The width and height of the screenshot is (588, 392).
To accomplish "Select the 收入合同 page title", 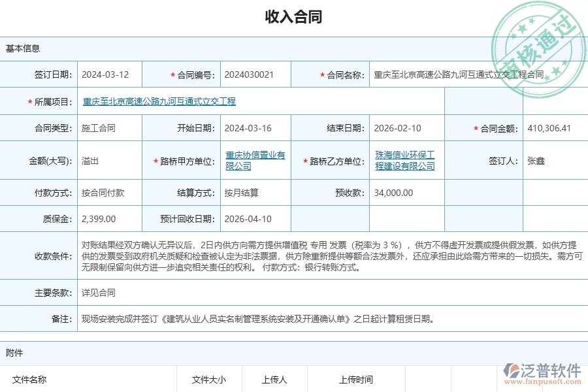I will (294, 16).
